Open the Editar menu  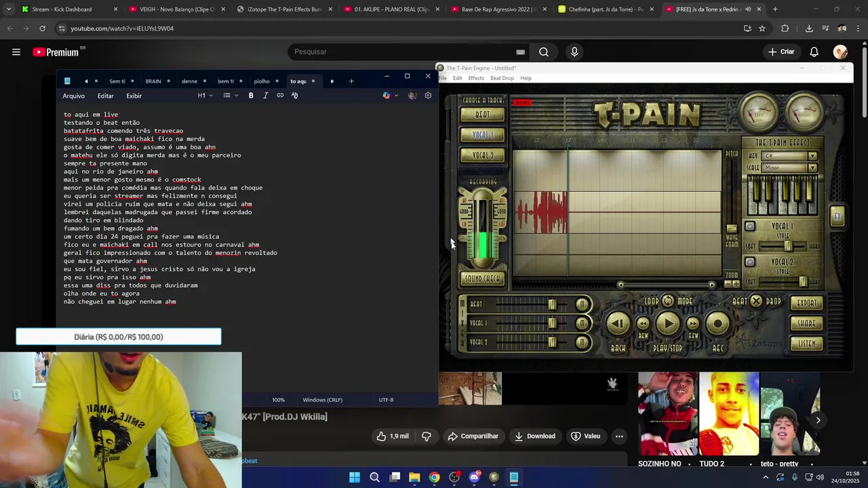[x=106, y=96]
